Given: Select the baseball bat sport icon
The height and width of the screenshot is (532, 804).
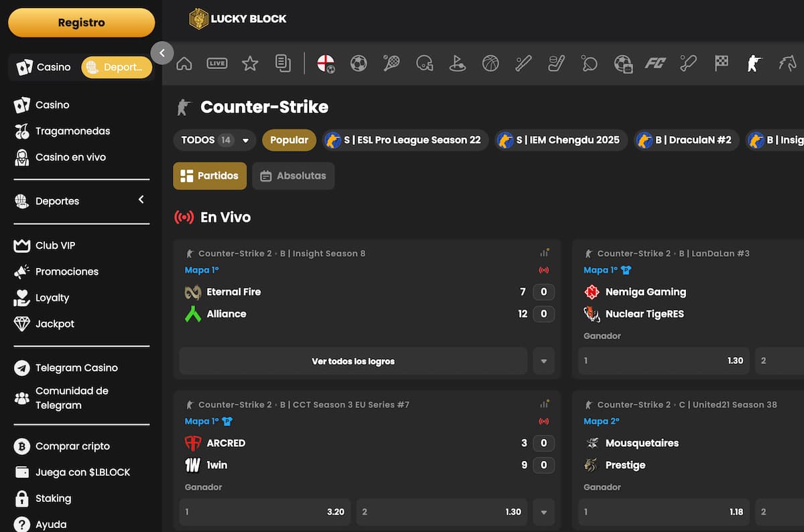Looking at the screenshot, I should 523,64.
